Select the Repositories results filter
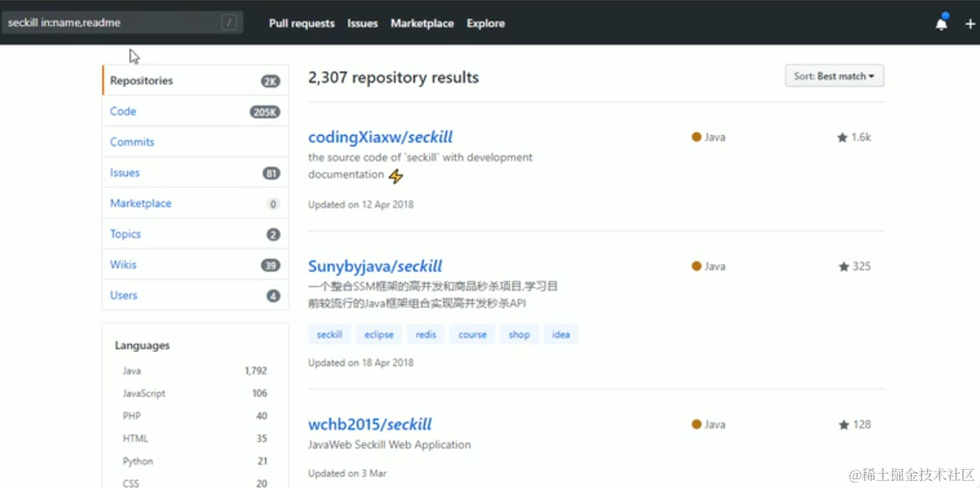Viewport: 980px width, 488px height. click(x=195, y=81)
